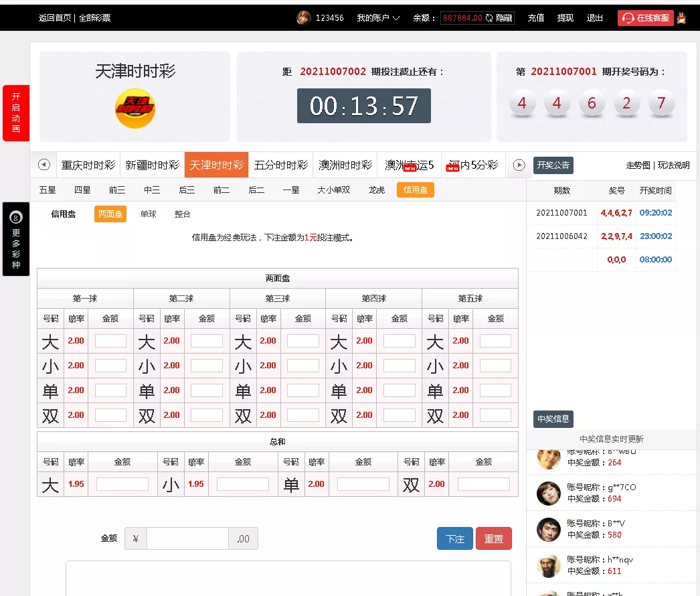Viewport: 700px width, 596px height.
Task: Click the 在线客服 headset customer service icon
Action: 628,17
